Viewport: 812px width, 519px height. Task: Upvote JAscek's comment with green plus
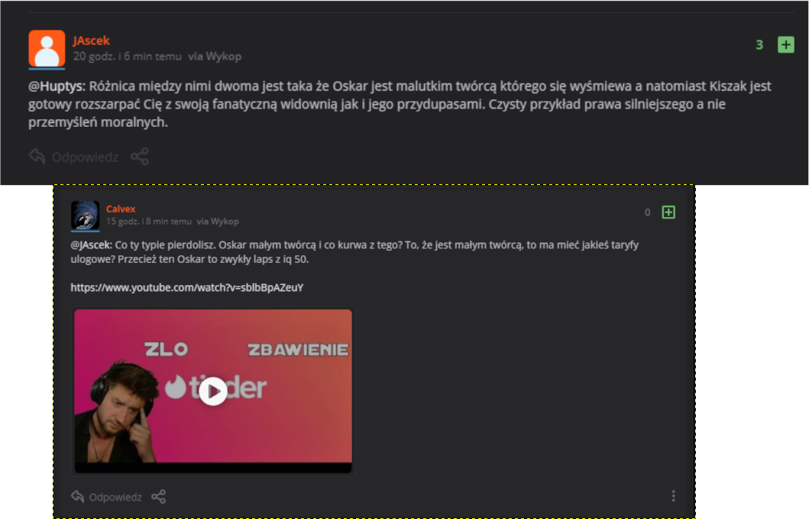(785, 44)
